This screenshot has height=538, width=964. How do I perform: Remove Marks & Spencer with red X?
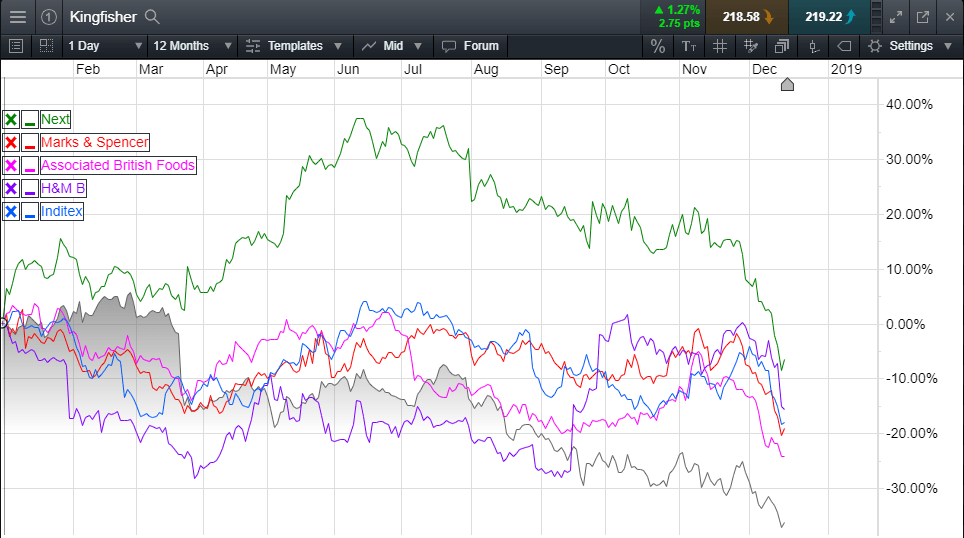(x=11, y=143)
